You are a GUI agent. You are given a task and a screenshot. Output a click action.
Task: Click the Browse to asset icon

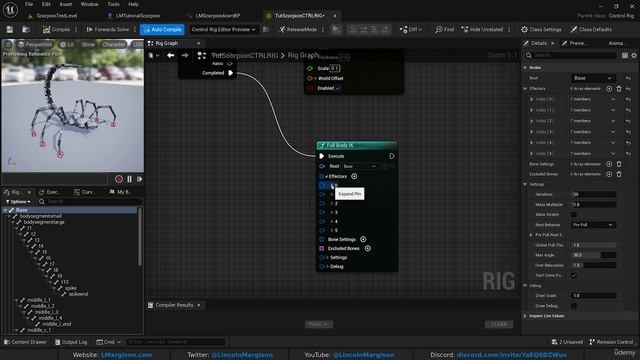(26, 29)
